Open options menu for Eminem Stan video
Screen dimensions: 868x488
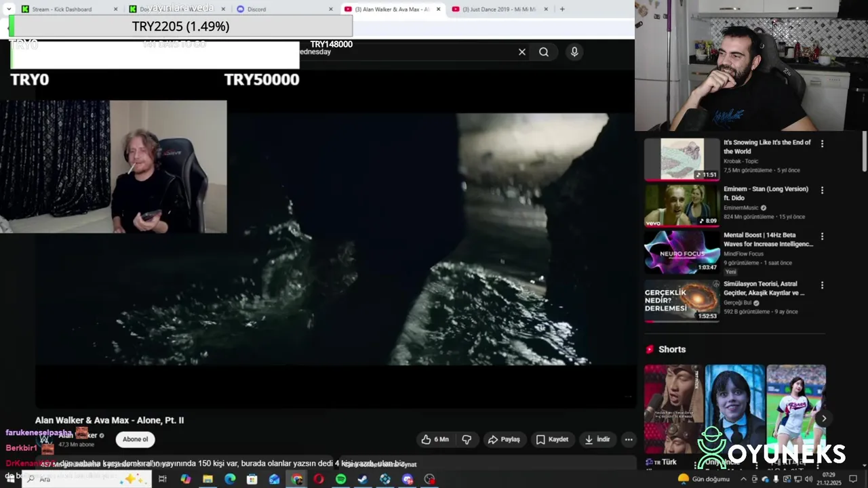(822, 190)
